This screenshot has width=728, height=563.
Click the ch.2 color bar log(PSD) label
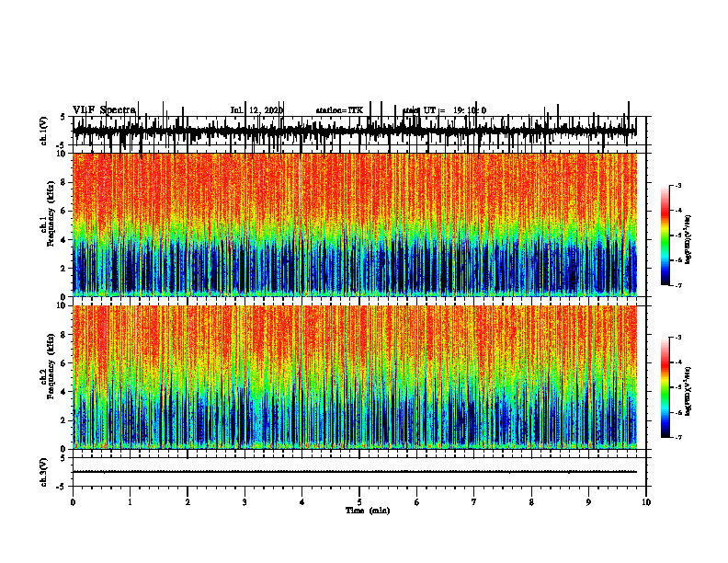click(x=688, y=391)
